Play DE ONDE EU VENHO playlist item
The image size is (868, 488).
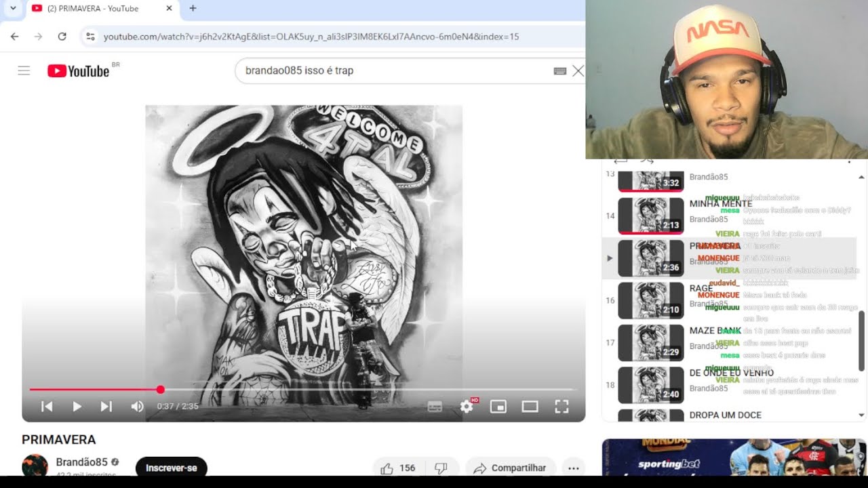(x=729, y=385)
